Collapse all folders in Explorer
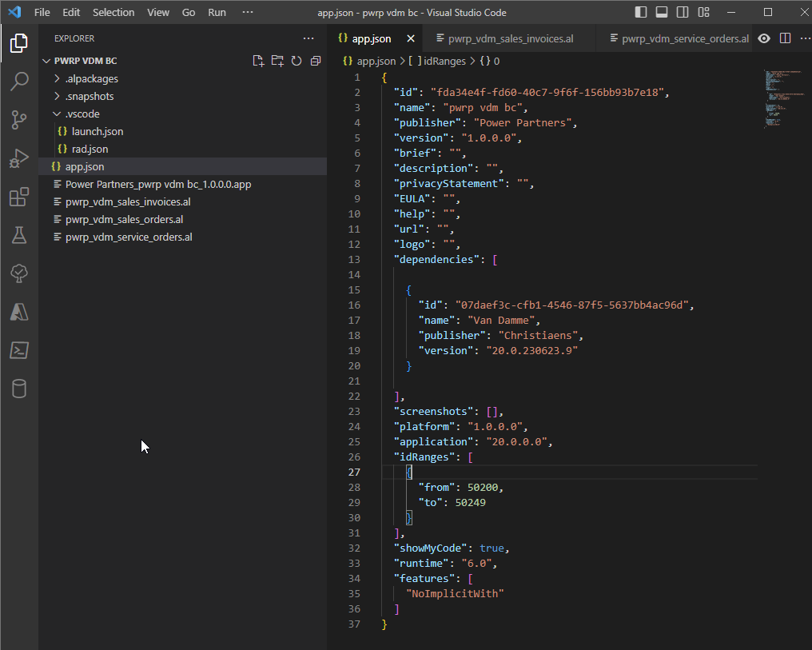Viewport: 812px width, 650px height. pyautogui.click(x=316, y=61)
